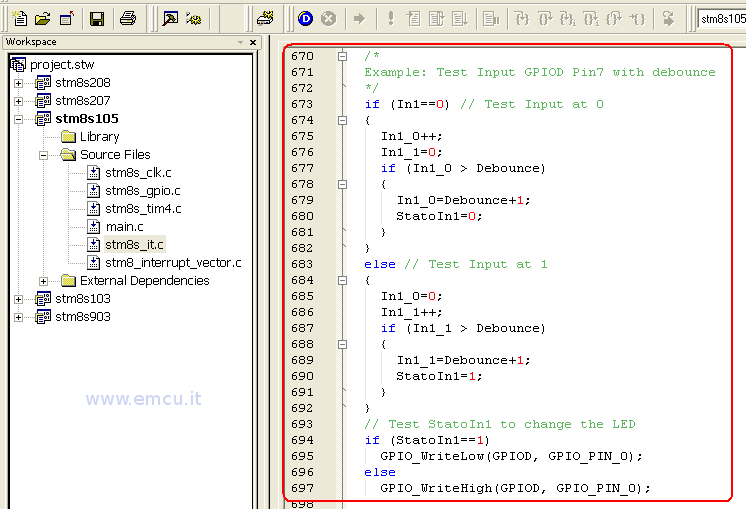Expand the stm8s208 project node

point(18,84)
